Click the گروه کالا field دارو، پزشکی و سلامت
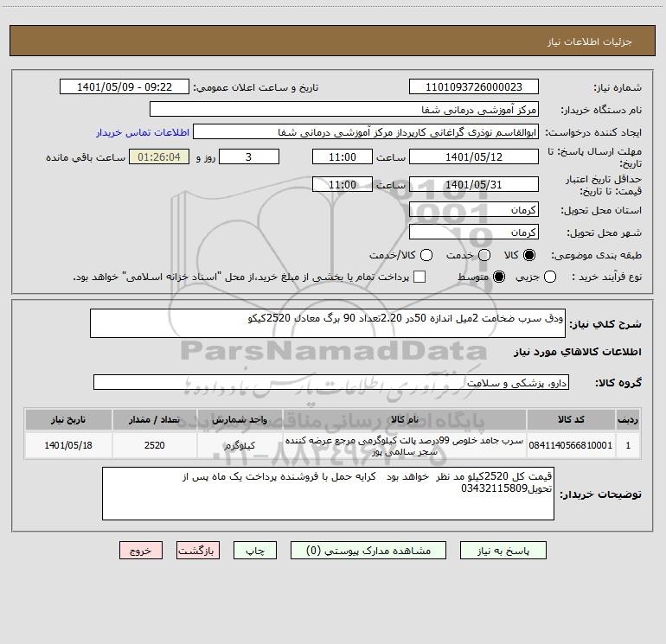The width and height of the screenshot is (666, 644). tap(331, 382)
